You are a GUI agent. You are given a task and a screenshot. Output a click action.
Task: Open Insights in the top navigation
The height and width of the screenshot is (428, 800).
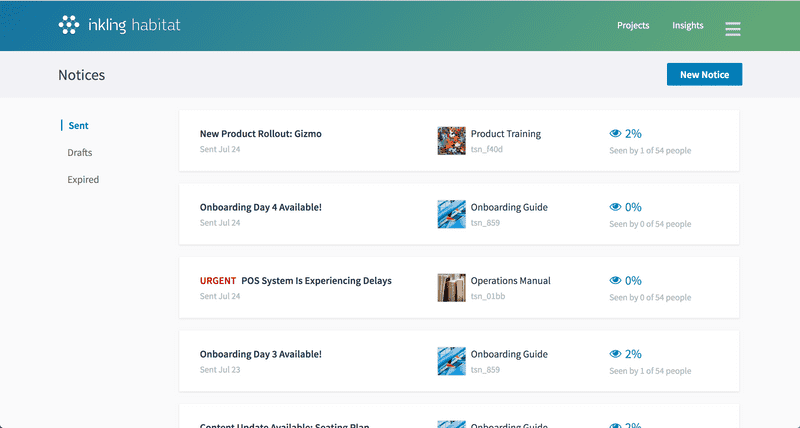click(x=688, y=26)
